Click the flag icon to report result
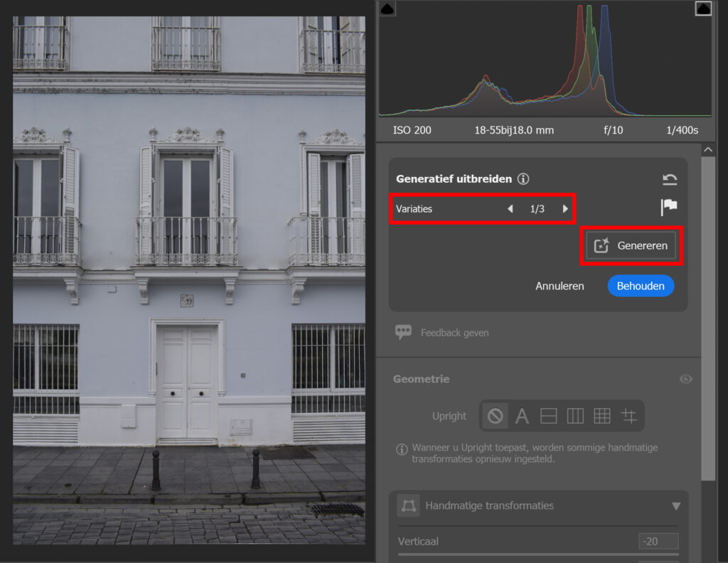The image size is (728, 563). [x=669, y=207]
